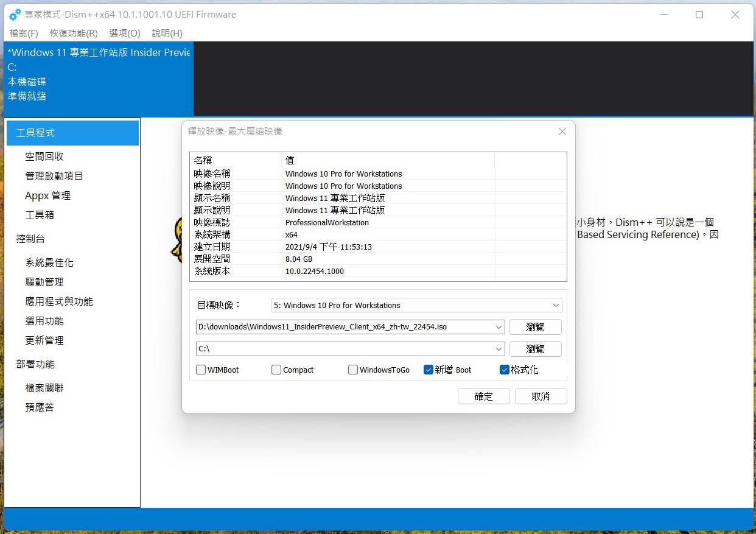This screenshot has width=756, height=534.
Task: Select the 顯示名稱 row
Action: (x=378, y=198)
